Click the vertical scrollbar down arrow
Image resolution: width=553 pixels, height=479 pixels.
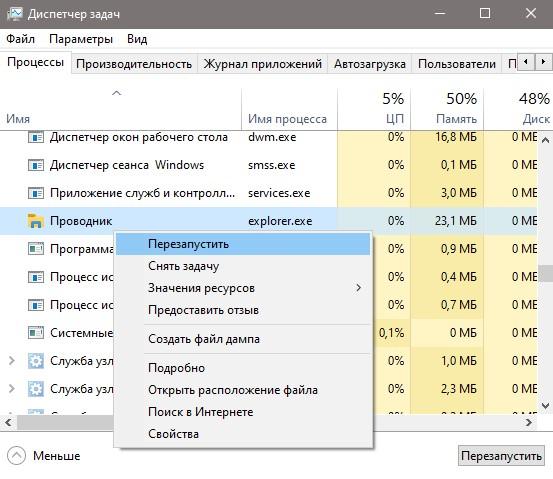[545, 406]
